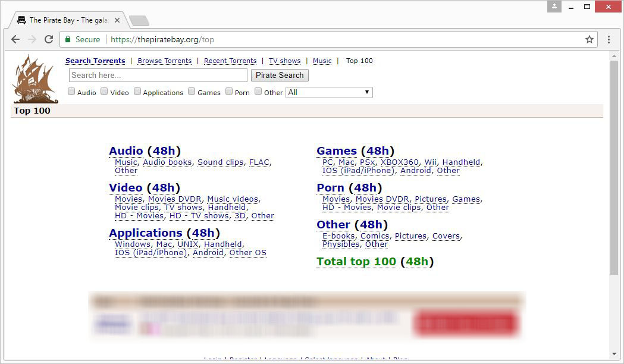
Task: Open 3D video subcategory link
Action: [x=240, y=216]
